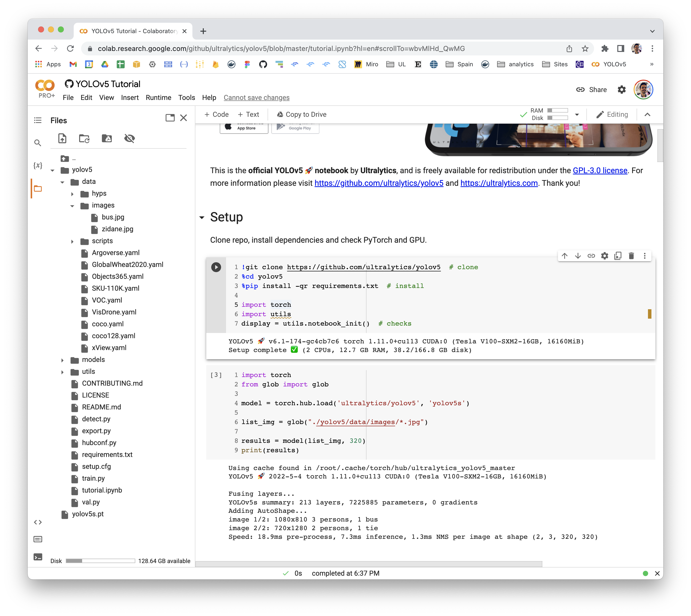This screenshot has width=691, height=616.
Task: Open the GPL-3.0 license link
Action: 600,171
